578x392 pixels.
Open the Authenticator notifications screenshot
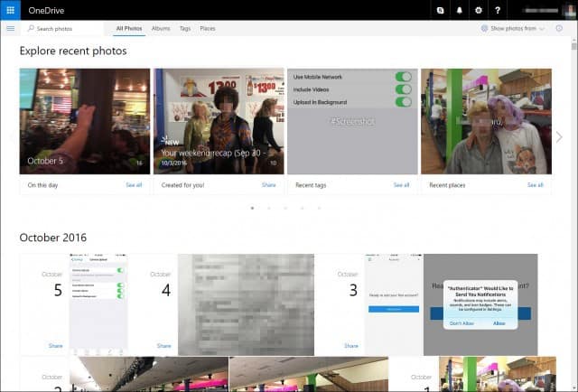(x=480, y=304)
